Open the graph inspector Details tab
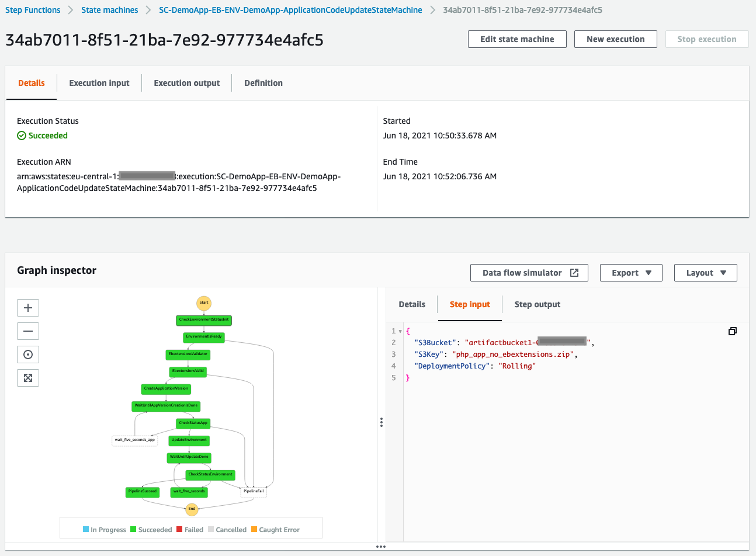This screenshot has width=756, height=556. click(412, 304)
